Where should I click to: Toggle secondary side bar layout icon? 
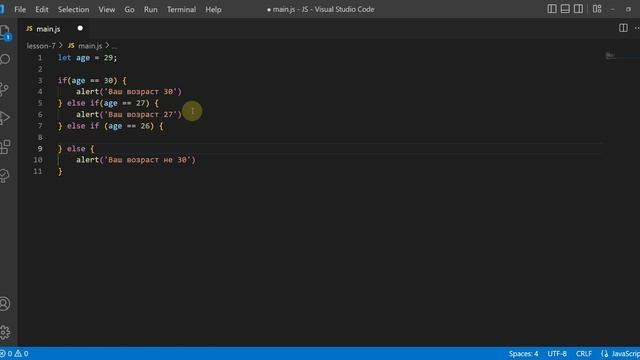tap(578, 9)
